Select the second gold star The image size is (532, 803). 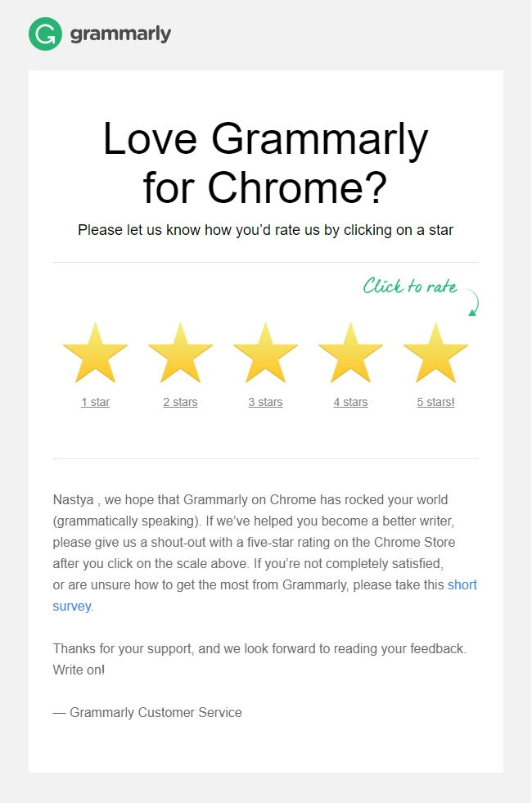180,354
